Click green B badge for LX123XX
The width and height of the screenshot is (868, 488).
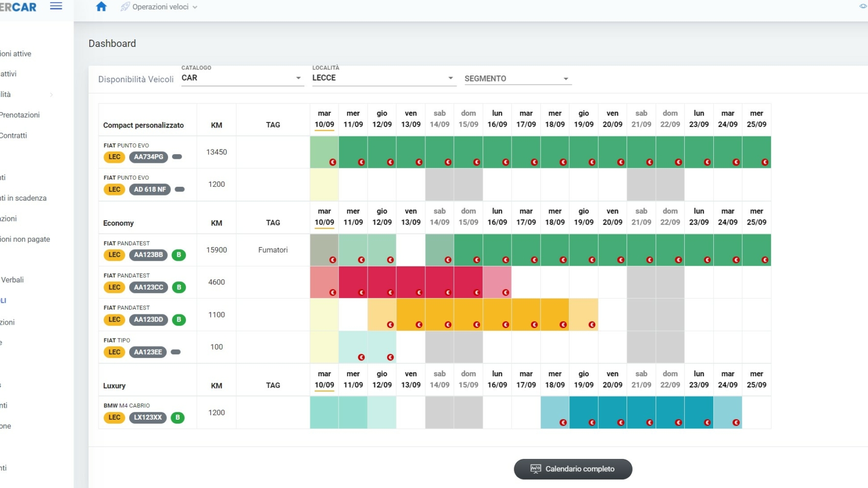[x=178, y=418]
